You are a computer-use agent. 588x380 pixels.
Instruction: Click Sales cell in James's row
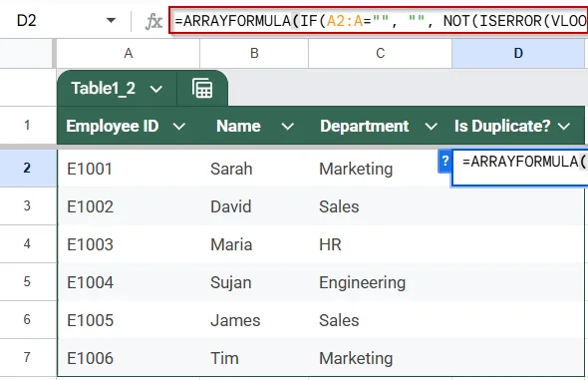tap(381, 320)
